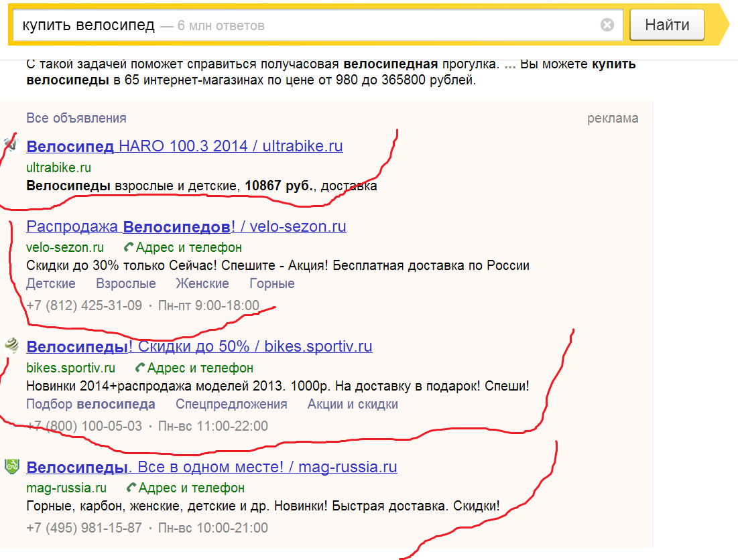Open Велосипеды! Скидки до 50% ad title
Image resolution: width=738 pixels, height=560 pixels.
200,346
